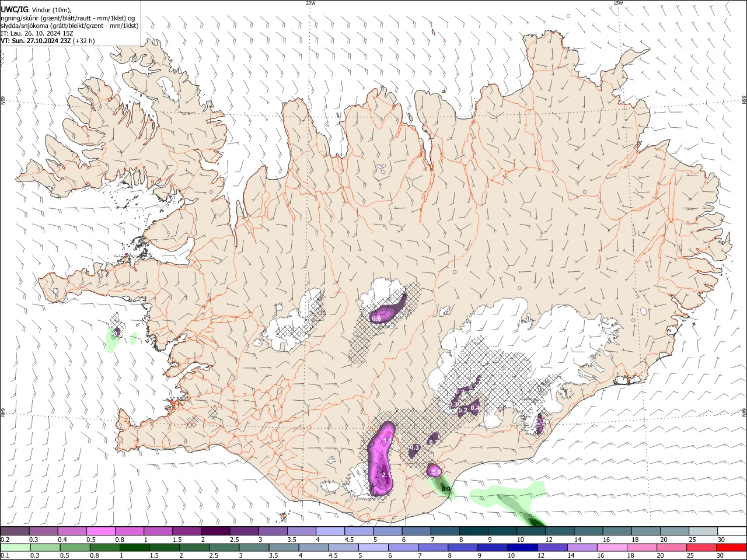
Task: Click the '20W' longitude label
Action: (310, 3)
